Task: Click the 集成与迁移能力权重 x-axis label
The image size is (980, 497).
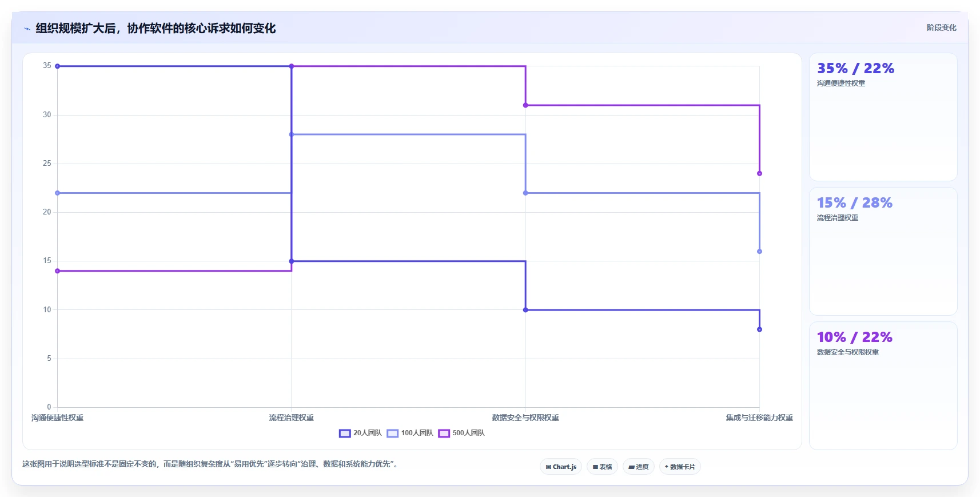Action: tap(759, 418)
